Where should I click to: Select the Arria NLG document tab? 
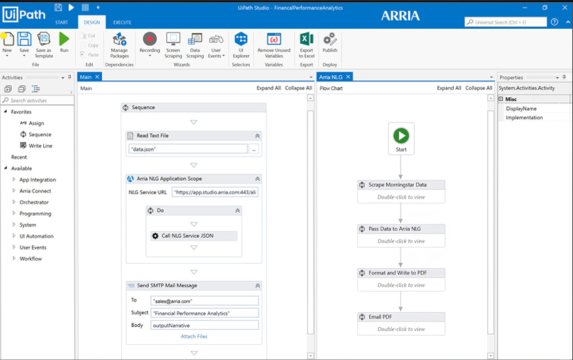pyautogui.click(x=331, y=77)
